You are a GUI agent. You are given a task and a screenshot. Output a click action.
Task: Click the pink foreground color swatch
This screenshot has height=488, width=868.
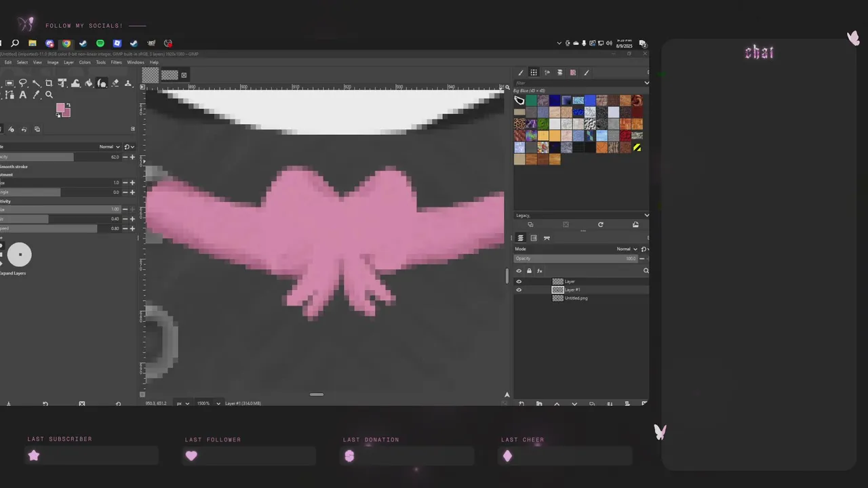[60, 108]
